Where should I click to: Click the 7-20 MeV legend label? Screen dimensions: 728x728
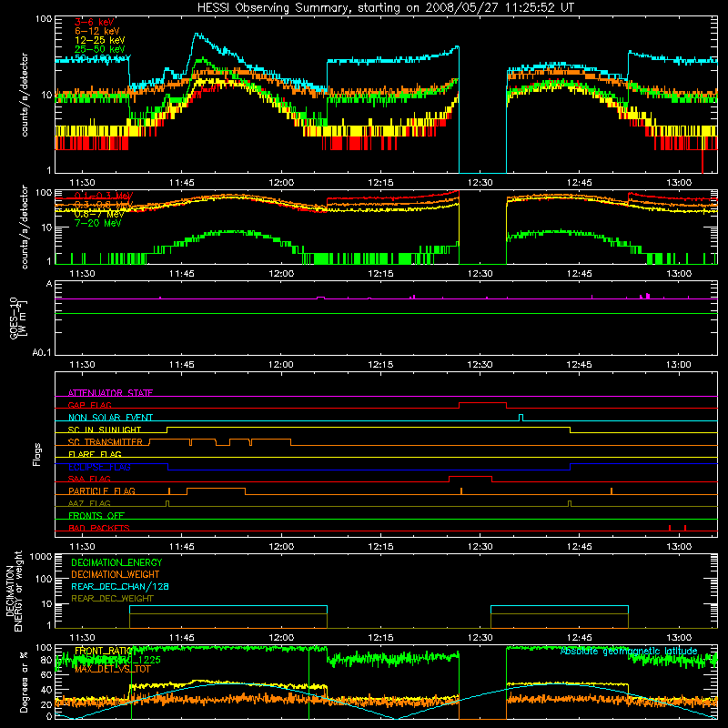coord(97,223)
